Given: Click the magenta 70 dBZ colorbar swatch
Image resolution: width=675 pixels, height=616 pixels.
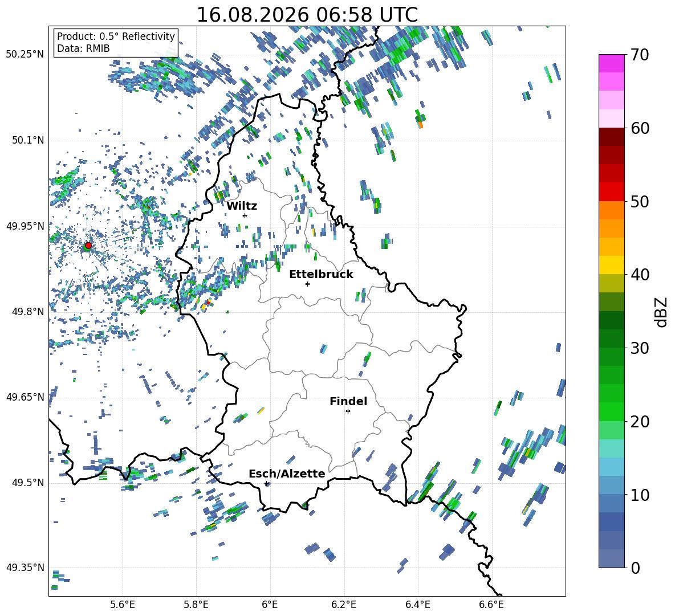Looking at the screenshot, I should point(611,63).
